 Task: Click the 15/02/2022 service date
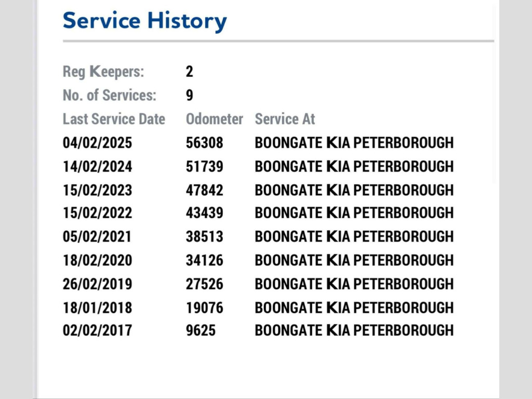pos(98,213)
